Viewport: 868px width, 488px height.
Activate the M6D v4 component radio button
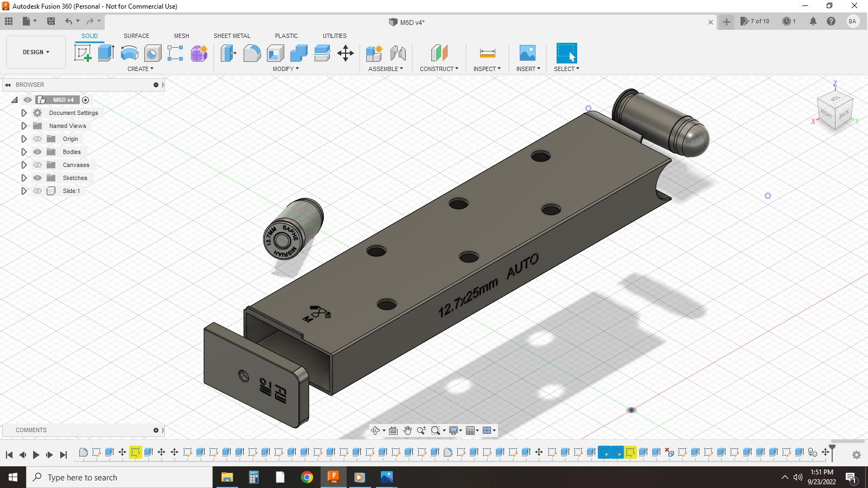coord(85,100)
